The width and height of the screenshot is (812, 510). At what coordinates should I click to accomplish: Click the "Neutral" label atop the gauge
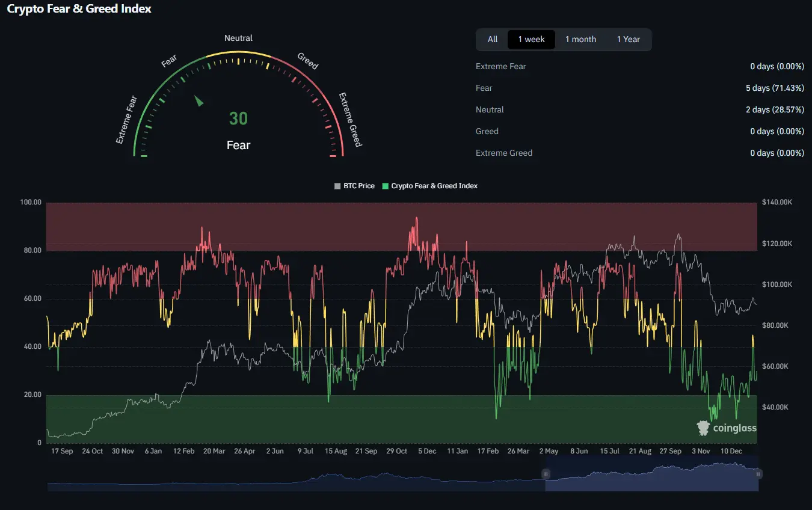(238, 38)
